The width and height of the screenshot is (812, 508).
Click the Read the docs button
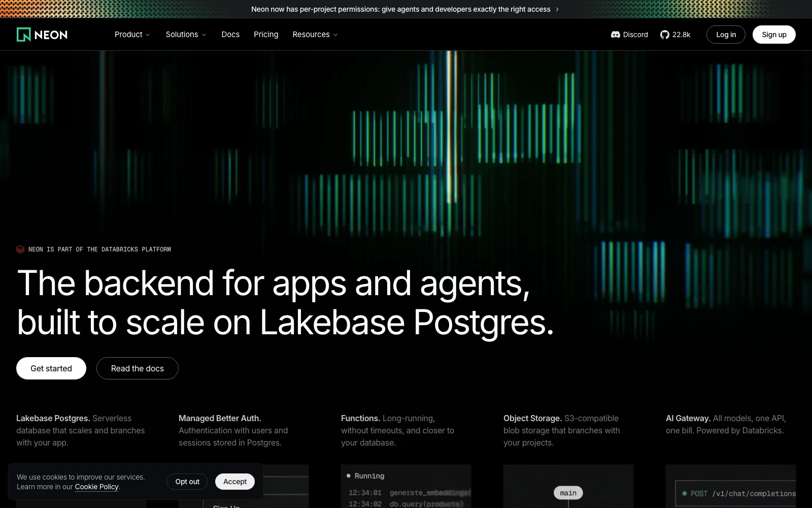pos(138,368)
